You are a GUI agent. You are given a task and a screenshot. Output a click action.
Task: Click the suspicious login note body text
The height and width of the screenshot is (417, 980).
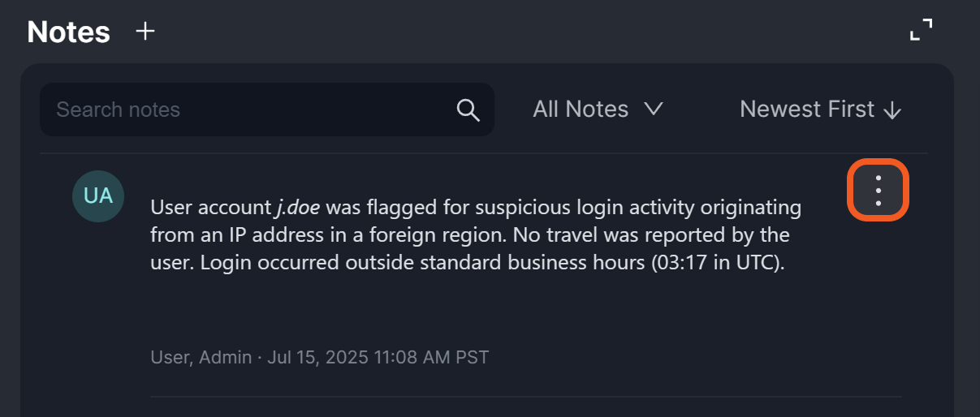point(475,236)
